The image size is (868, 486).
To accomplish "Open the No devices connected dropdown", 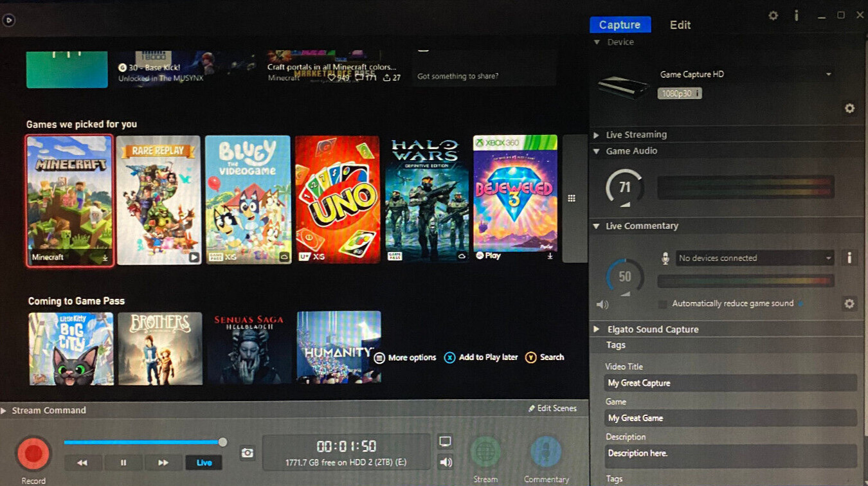I will [755, 258].
